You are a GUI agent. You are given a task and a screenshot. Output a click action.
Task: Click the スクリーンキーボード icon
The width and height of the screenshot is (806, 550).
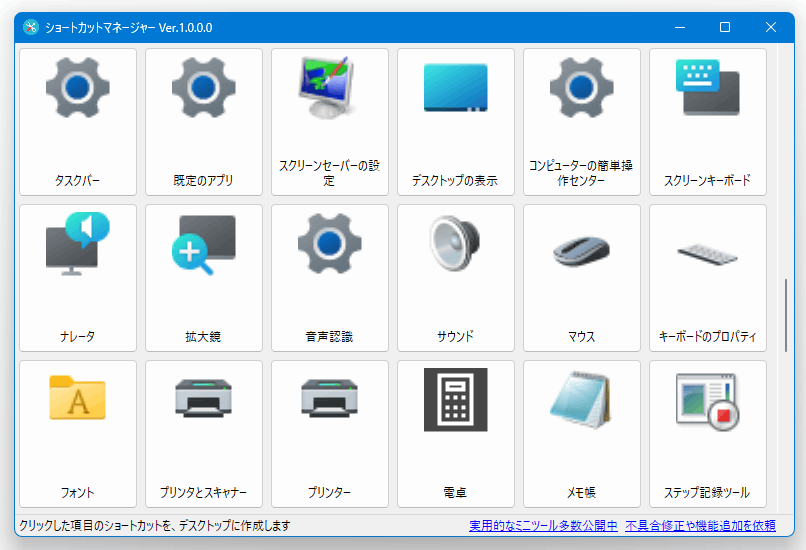coord(708,88)
